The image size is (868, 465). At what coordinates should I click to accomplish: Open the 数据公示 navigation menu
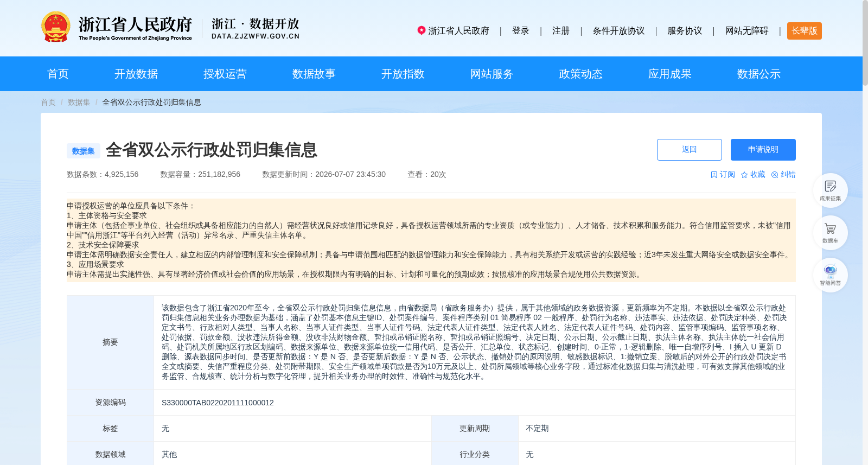point(759,74)
